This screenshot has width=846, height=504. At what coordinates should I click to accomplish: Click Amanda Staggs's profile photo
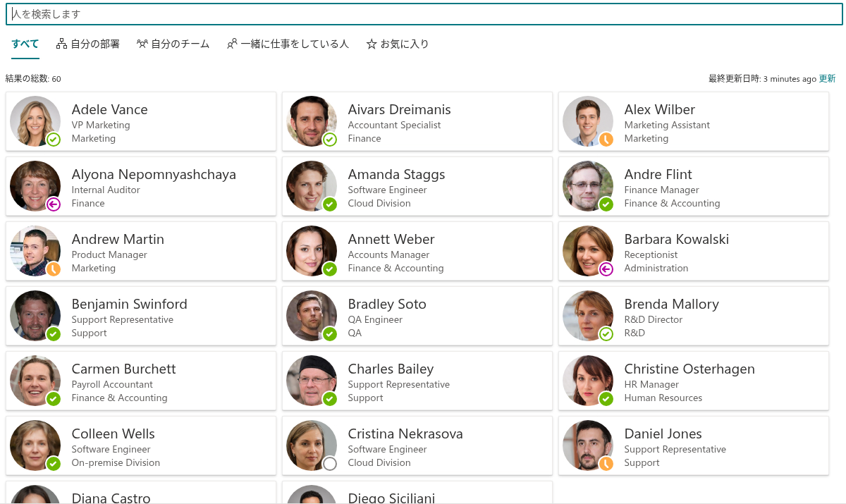pos(312,186)
